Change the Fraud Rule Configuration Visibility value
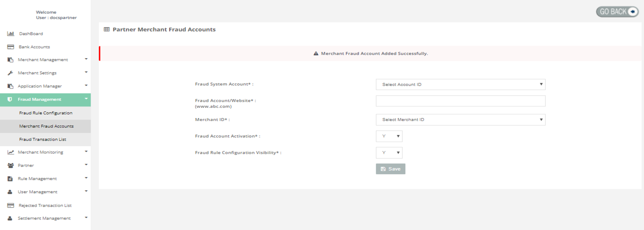Image resolution: width=644 pixels, height=230 pixels. click(x=389, y=153)
